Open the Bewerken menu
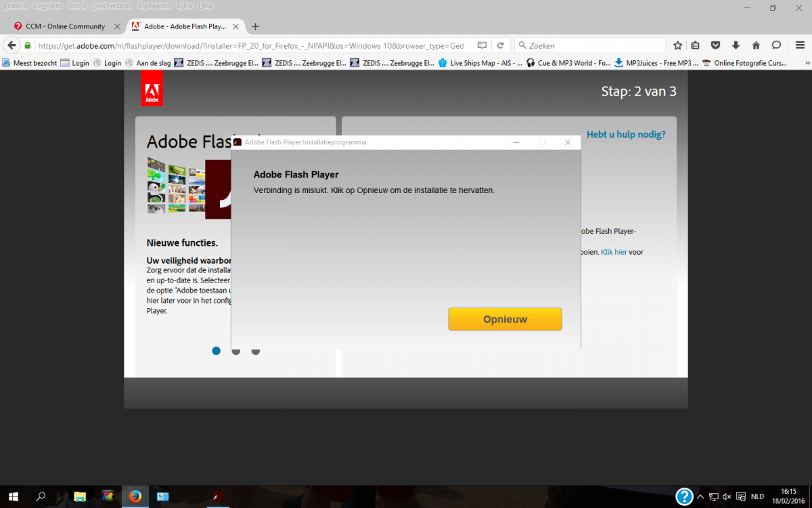 [x=49, y=5]
